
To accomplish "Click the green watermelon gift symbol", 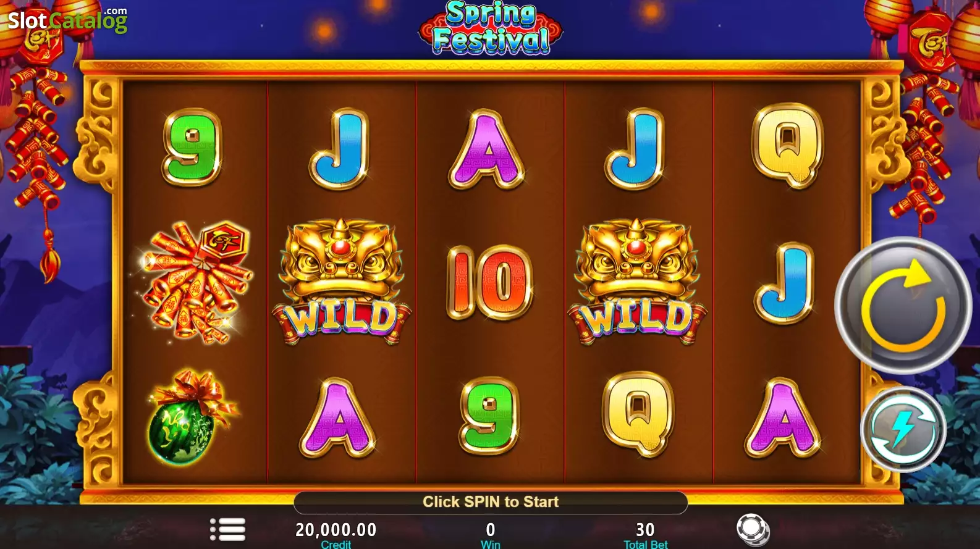I will 190,417.
